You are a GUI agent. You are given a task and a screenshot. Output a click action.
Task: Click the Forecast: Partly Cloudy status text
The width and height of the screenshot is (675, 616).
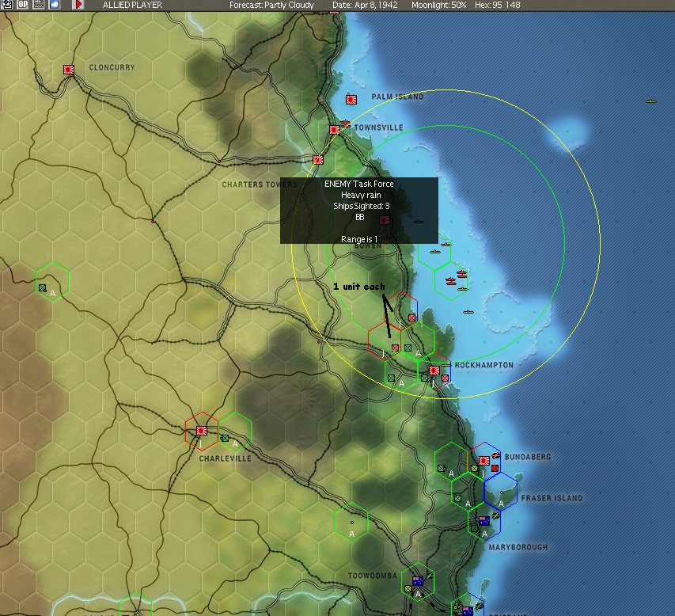coord(271,6)
